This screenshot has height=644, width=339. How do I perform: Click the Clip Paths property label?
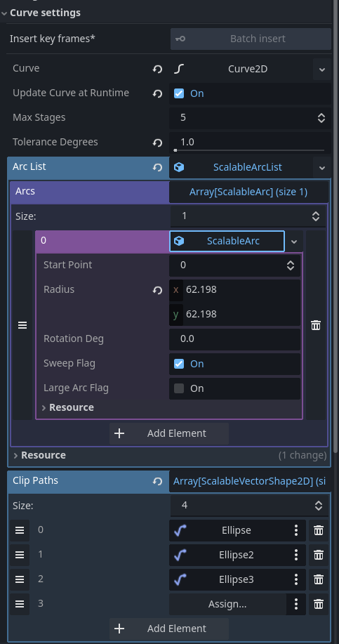click(x=35, y=480)
